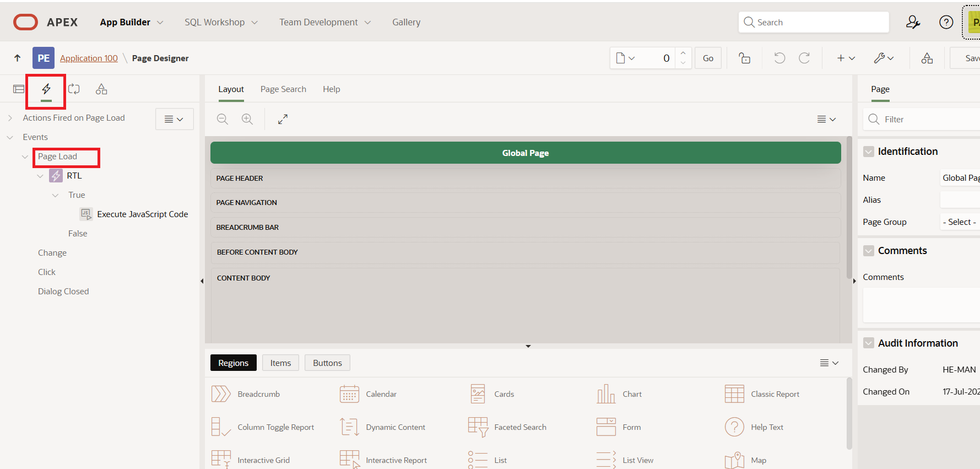Select the Items gallery tab
This screenshot has height=469, width=980.
280,363
